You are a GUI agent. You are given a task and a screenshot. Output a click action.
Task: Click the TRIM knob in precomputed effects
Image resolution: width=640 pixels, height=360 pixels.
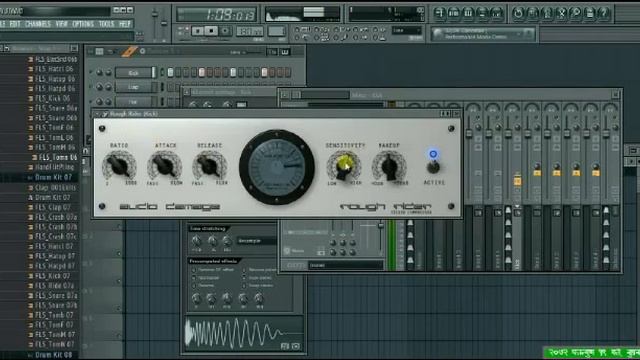(x=259, y=299)
